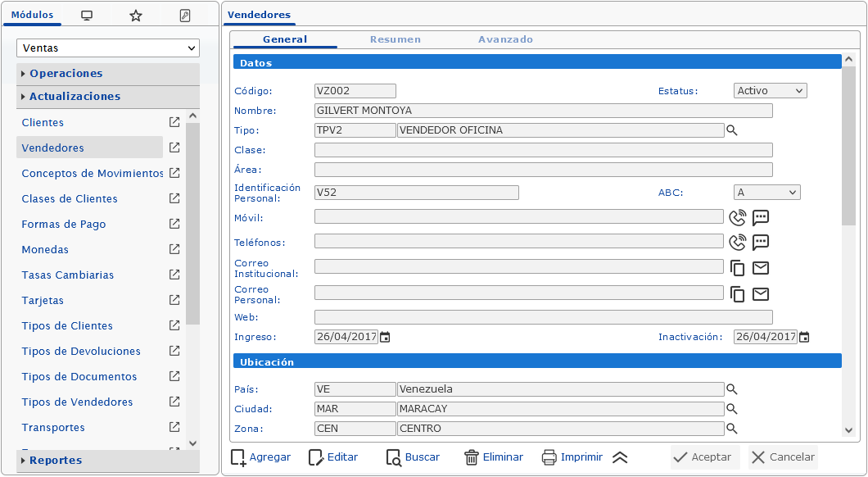Click the Cancelar button
Image resolution: width=868 pixels, height=477 pixels.
(784, 457)
